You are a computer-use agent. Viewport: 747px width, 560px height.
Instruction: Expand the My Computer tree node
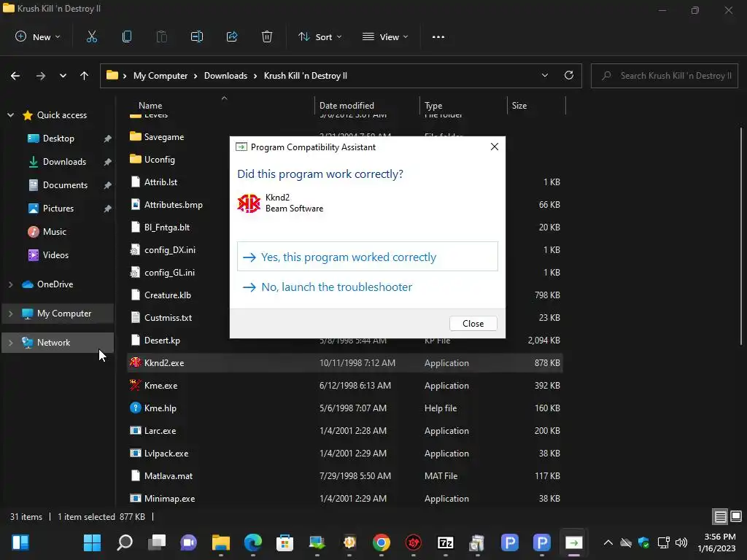pyautogui.click(x=10, y=314)
